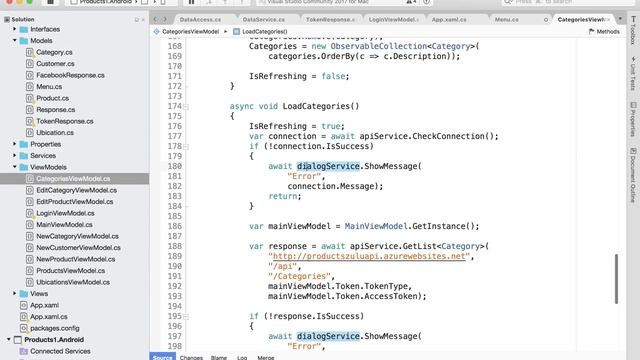The width and height of the screenshot is (640, 360).
Task: Expand the Views folder
Action: (15, 293)
